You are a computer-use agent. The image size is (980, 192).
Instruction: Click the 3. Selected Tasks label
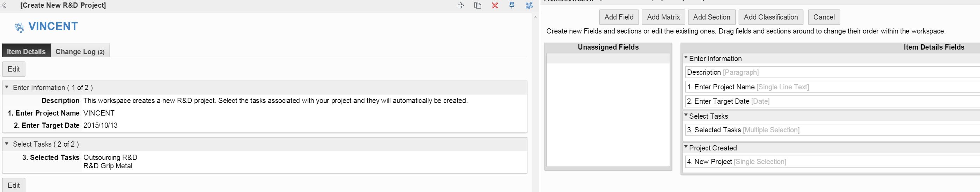[x=51, y=157]
